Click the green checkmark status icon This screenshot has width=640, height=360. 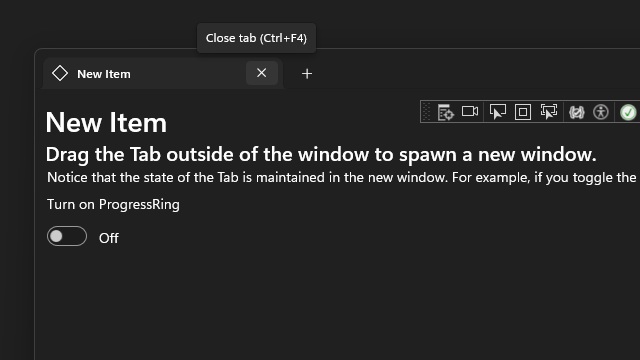point(628,112)
